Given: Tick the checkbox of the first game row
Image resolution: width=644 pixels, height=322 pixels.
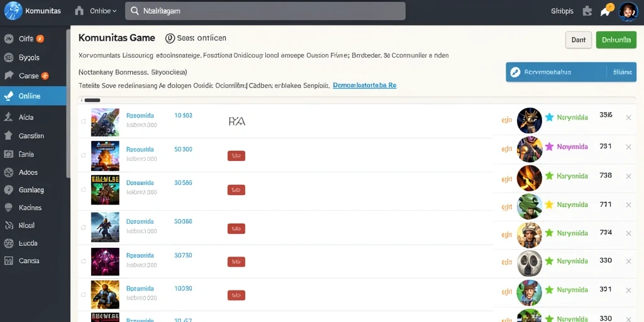Looking at the screenshot, I should (84, 121).
